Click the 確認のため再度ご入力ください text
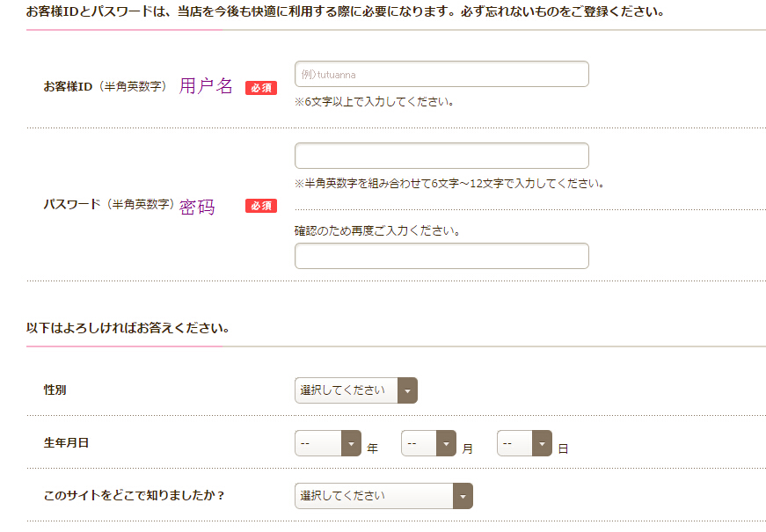Screen dimensions: 766x532 pos(377,231)
